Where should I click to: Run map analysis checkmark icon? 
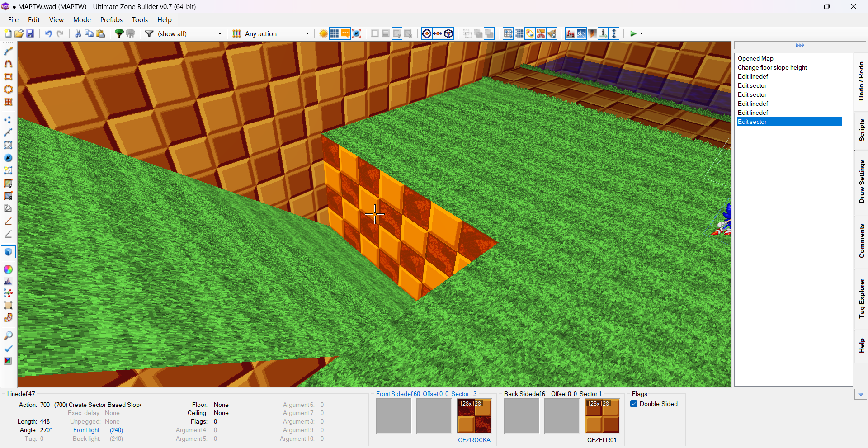pos(8,349)
